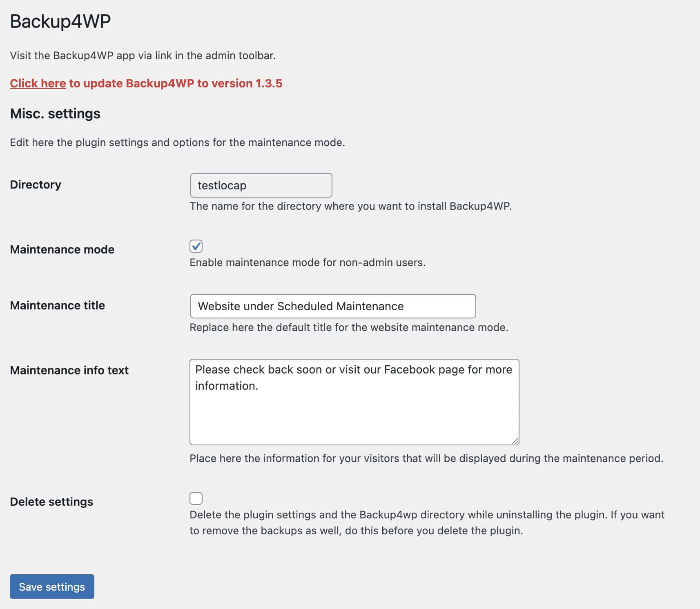This screenshot has width=700, height=609.
Task: Click the Maintenance info text area
Action: pos(354,400)
